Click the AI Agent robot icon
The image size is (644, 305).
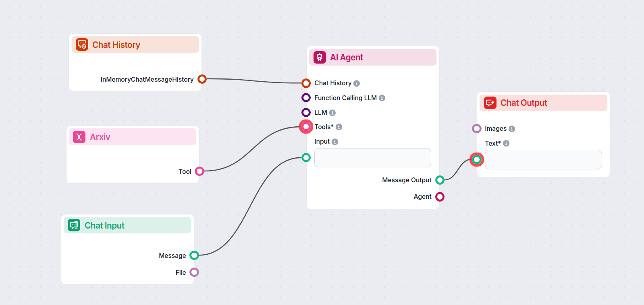pyautogui.click(x=319, y=57)
